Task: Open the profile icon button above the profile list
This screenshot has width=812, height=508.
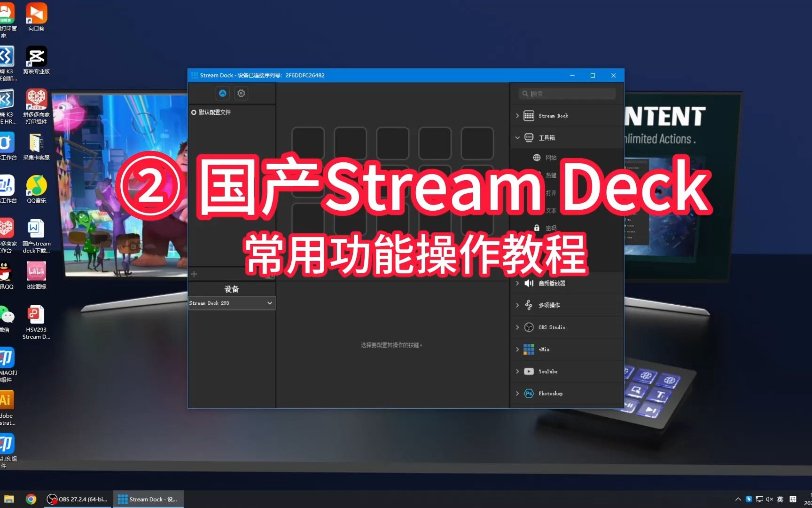Action: (x=223, y=93)
